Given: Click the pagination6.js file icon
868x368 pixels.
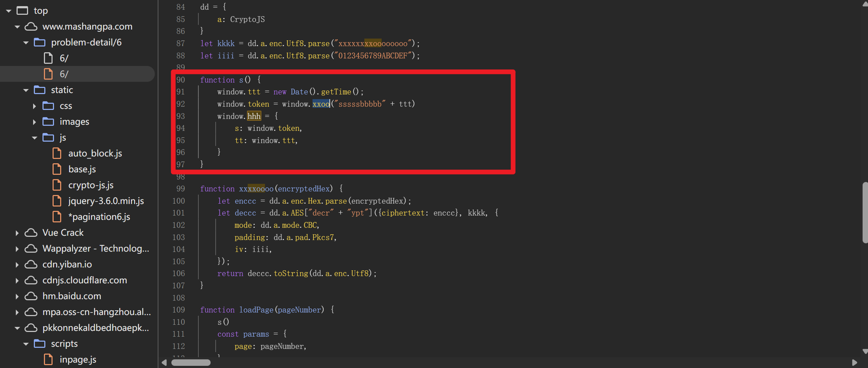Looking at the screenshot, I should (57, 217).
